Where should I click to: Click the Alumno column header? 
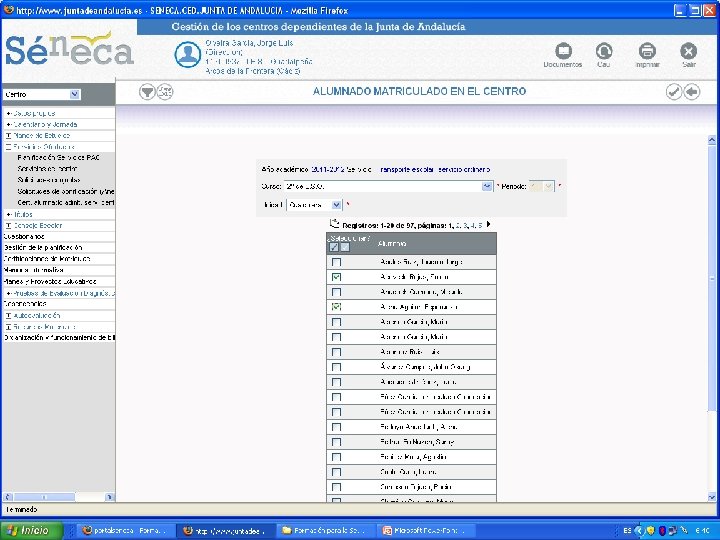tap(392, 244)
